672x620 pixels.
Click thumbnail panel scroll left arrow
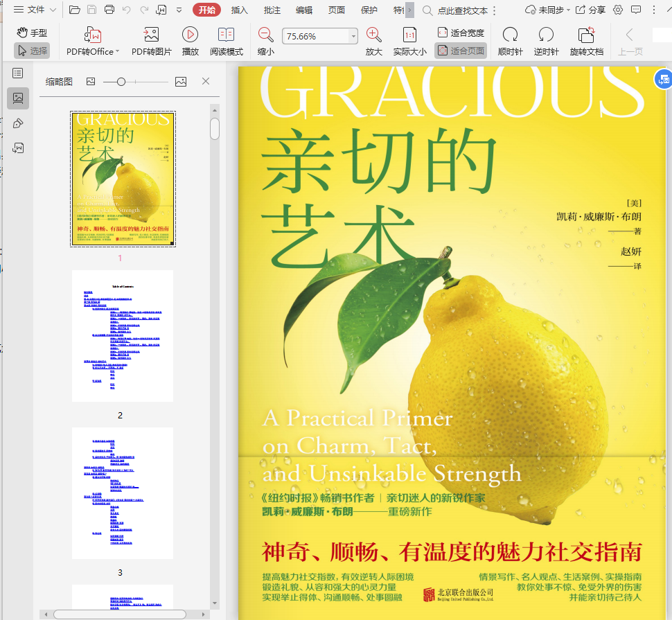coord(46,615)
